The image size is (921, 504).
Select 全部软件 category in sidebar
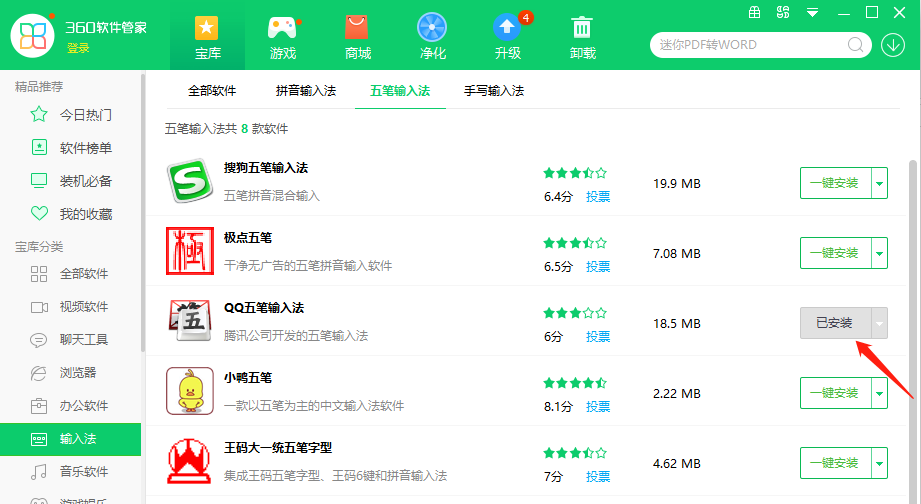[70, 274]
